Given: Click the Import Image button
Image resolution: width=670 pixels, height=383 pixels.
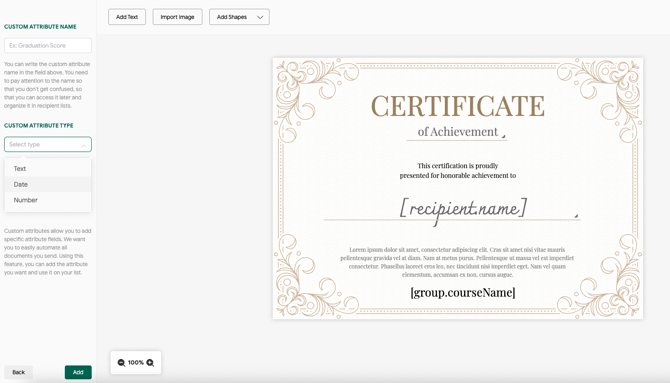Looking at the screenshot, I should pos(177,17).
